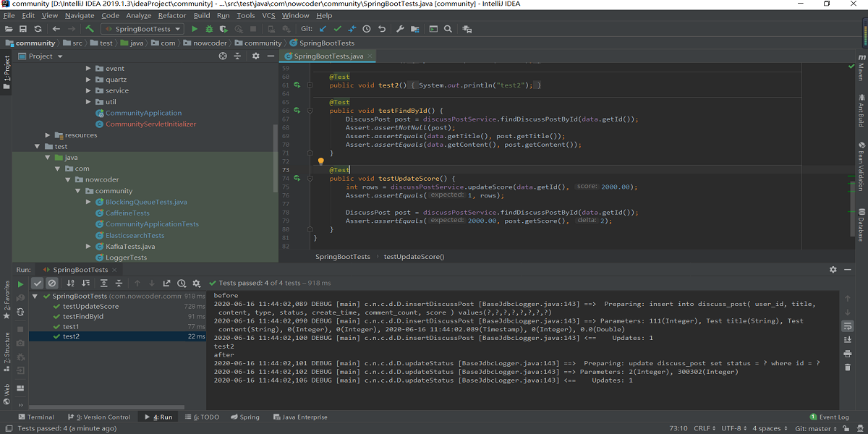
Task: Open the Event Log in status bar
Action: pyautogui.click(x=830, y=417)
